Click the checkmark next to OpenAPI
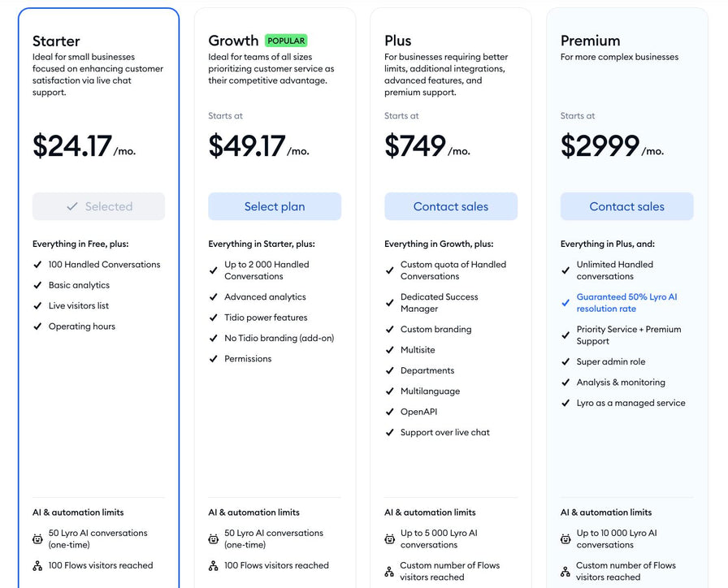 389,412
